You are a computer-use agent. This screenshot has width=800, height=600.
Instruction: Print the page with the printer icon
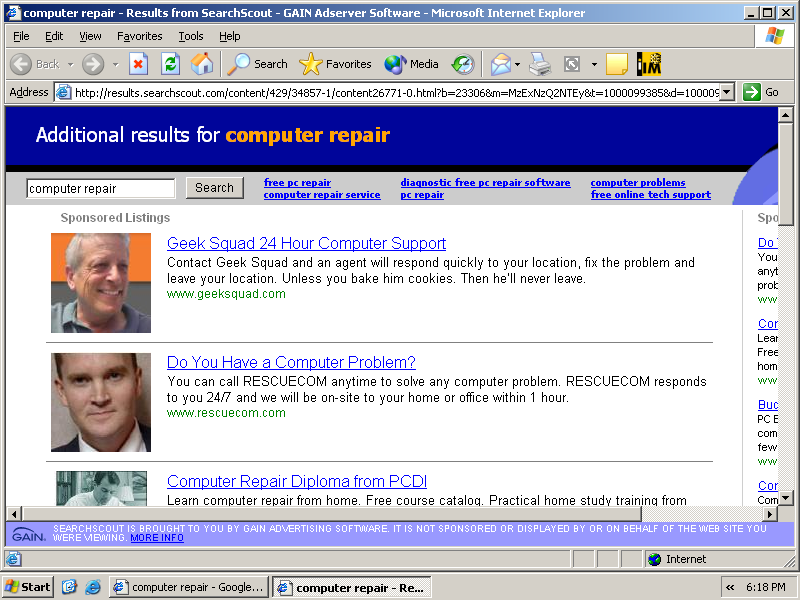(540, 64)
